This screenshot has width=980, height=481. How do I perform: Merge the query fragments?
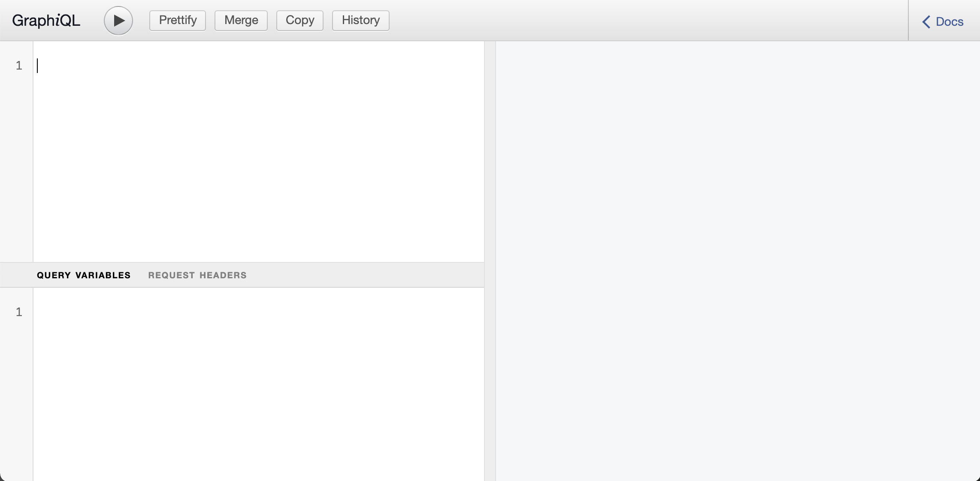240,20
